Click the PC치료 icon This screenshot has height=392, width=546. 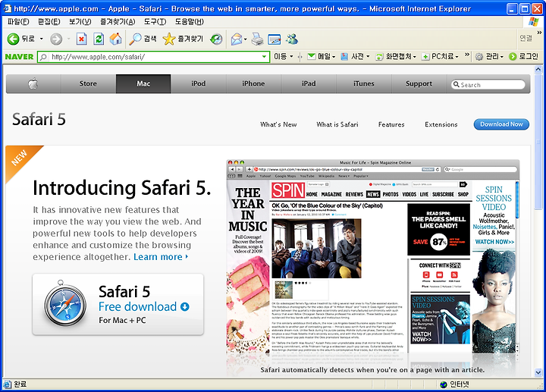click(425, 56)
